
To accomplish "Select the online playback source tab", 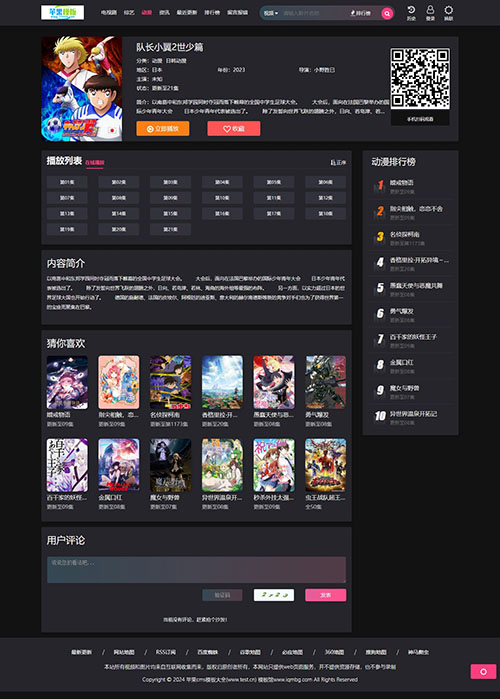I will (94, 163).
